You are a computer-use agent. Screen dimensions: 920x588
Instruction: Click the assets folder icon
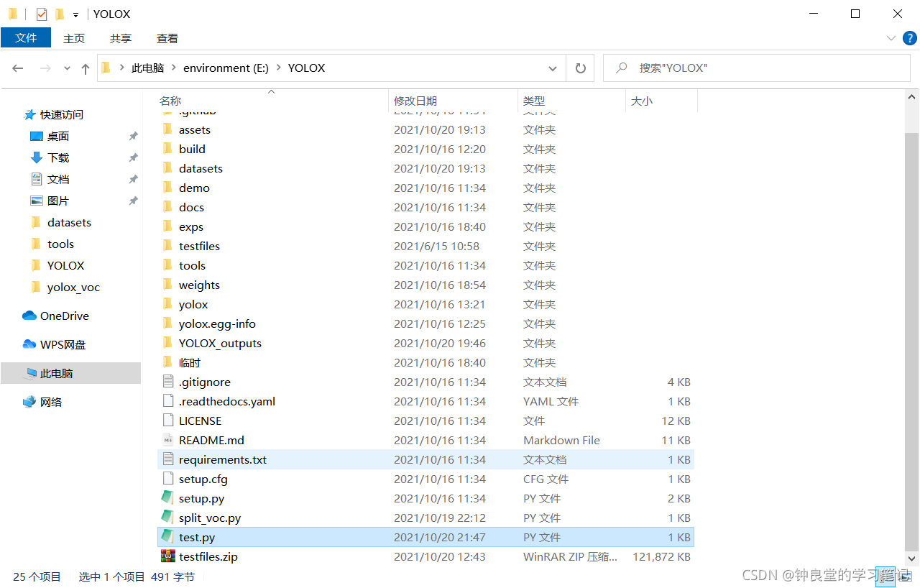point(167,129)
